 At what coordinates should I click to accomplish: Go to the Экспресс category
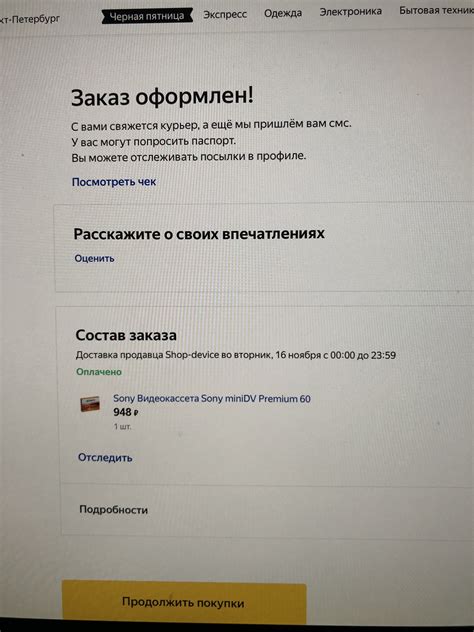pyautogui.click(x=225, y=15)
